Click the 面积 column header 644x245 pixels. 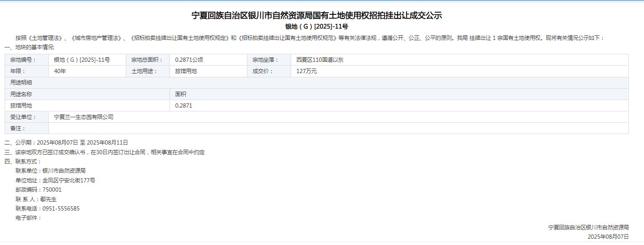[x=180, y=94]
